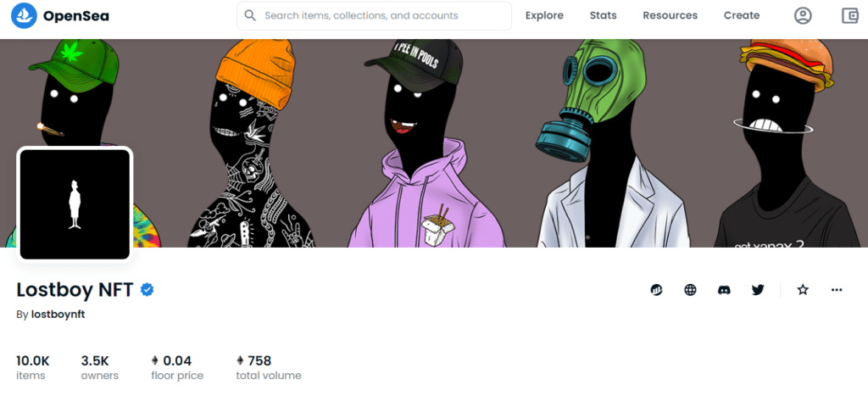Click the Create menu item
The width and height of the screenshot is (868, 396).
point(741,15)
